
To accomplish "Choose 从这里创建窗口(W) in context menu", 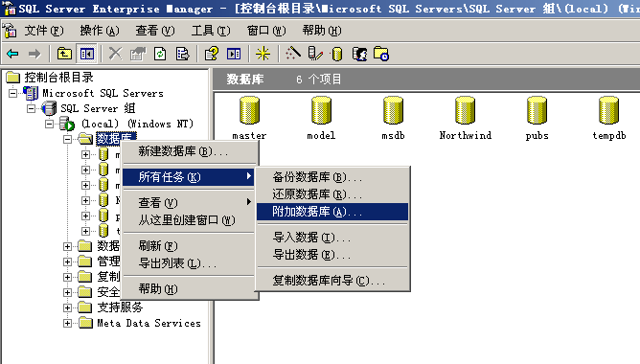I will pos(189,220).
